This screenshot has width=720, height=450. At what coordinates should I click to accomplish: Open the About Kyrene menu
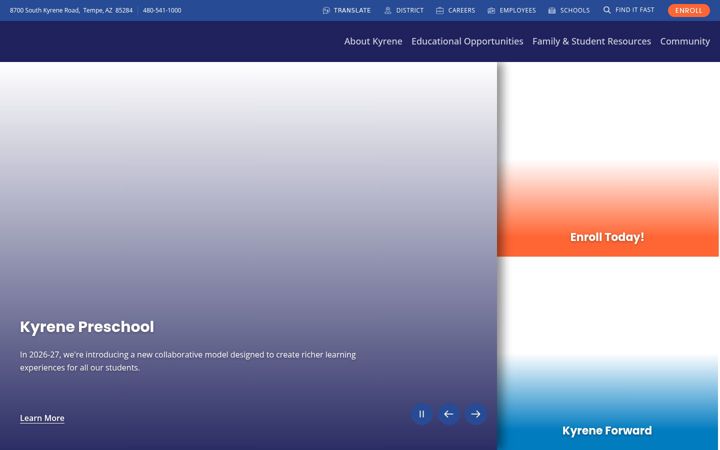(x=373, y=41)
